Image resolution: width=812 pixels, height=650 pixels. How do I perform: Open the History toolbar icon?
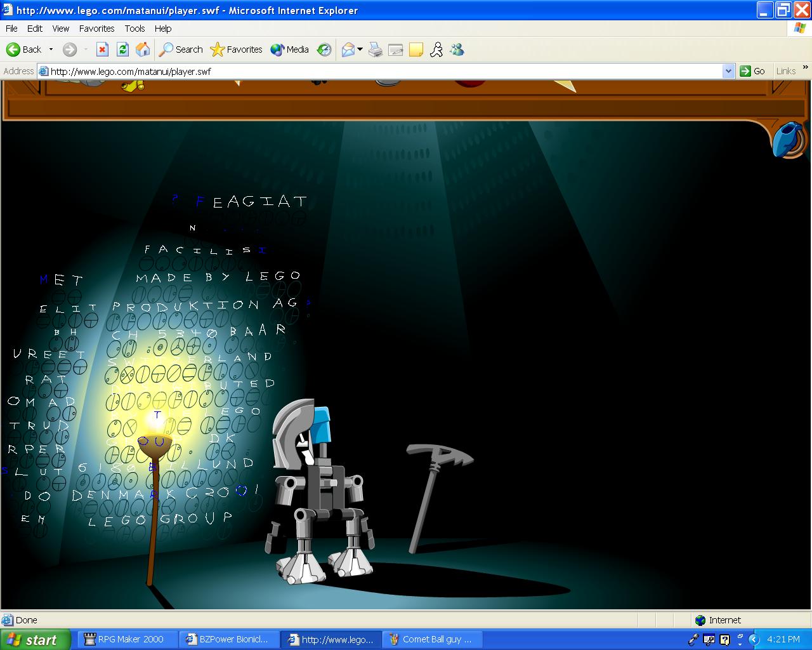pos(324,50)
